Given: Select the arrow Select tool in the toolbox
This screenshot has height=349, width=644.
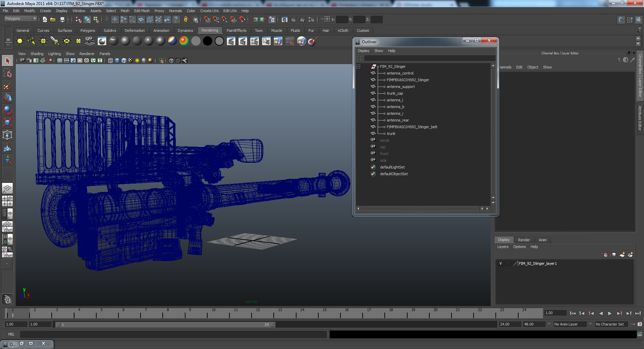Looking at the screenshot, I should pos(7,61).
